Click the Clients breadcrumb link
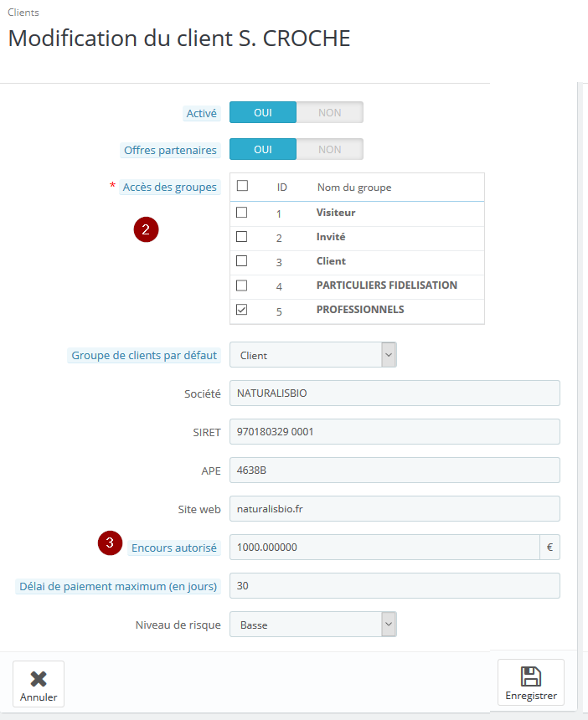The image size is (588, 720). coord(23,13)
